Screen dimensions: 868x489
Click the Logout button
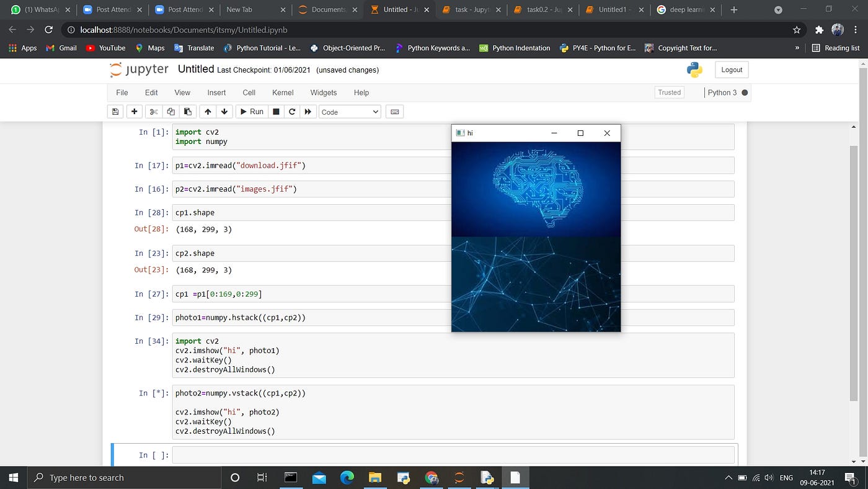732,70
